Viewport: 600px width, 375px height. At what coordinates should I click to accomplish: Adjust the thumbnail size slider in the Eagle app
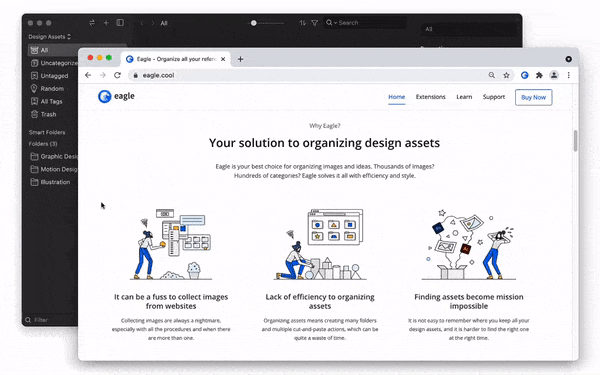[x=254, y=23]
